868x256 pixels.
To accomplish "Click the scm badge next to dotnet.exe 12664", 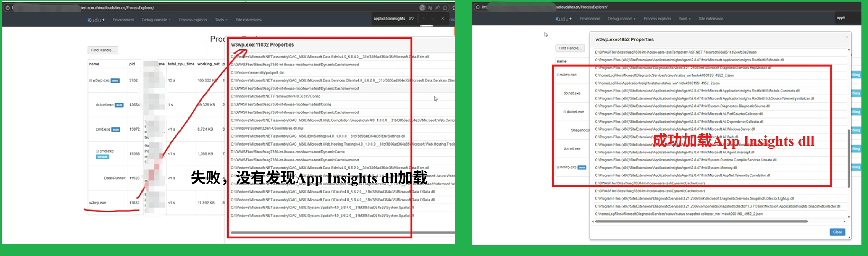I will (119, 105).
